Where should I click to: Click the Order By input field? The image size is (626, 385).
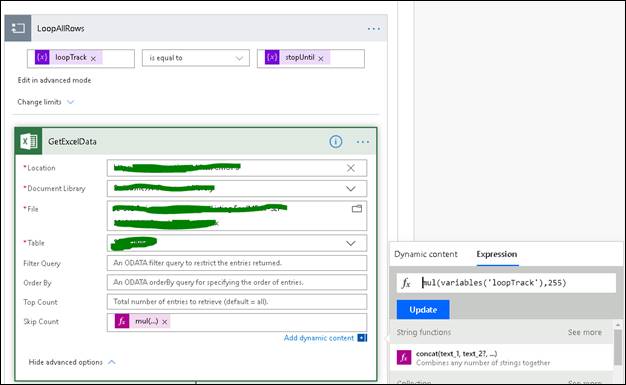pyautogui.click(x=237, y=282)
